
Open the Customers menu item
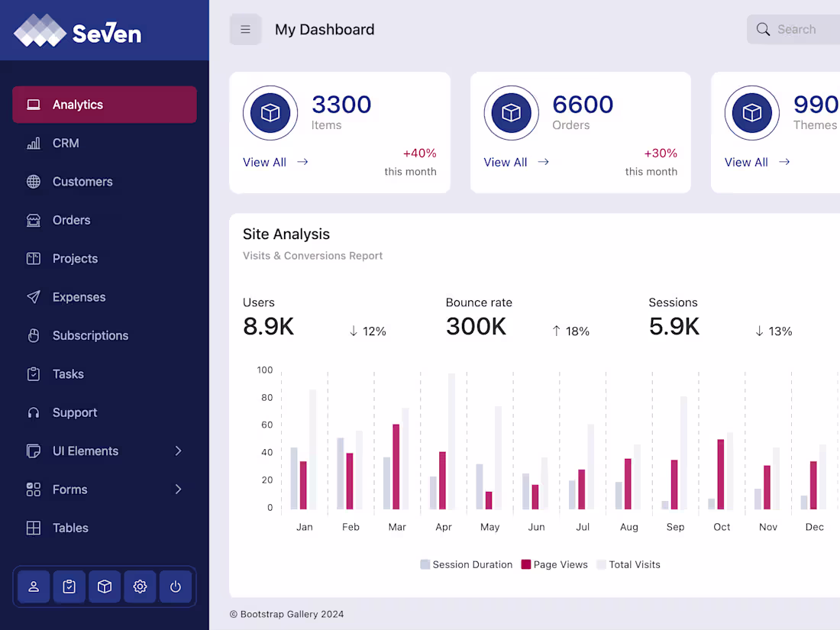[105, 182]
